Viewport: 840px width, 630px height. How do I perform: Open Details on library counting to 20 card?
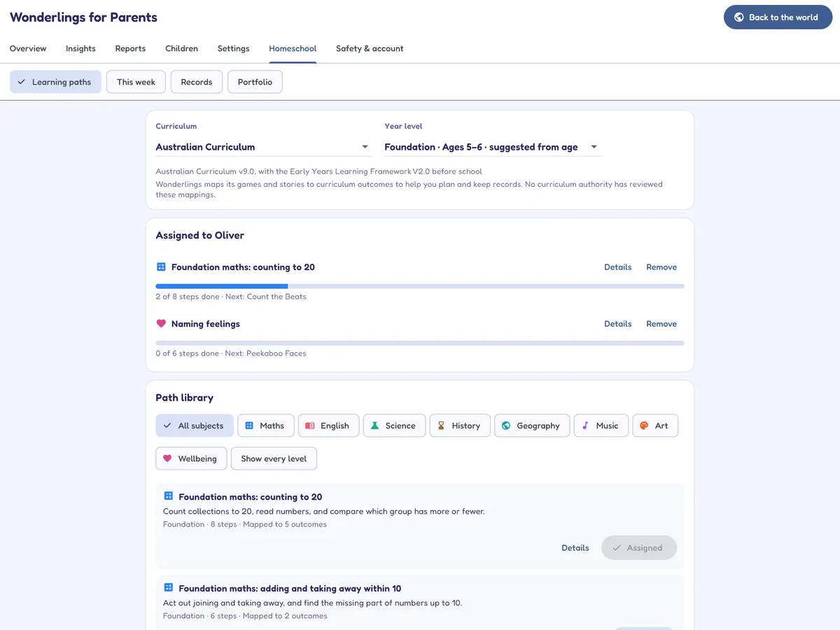pos(575,547)
